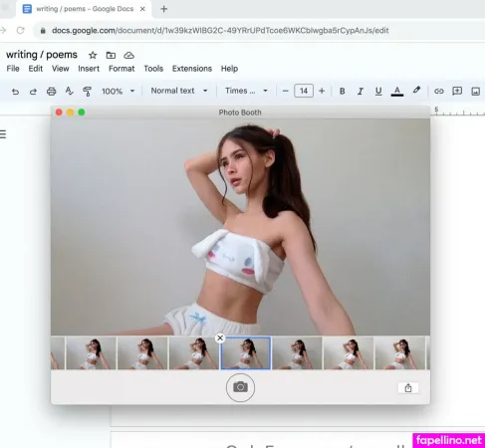Image resolution: width=485 pixels, height=448 pixels.
Task: Click the font size 14 field
Action: pyautogui.click(x=304, y=91)
